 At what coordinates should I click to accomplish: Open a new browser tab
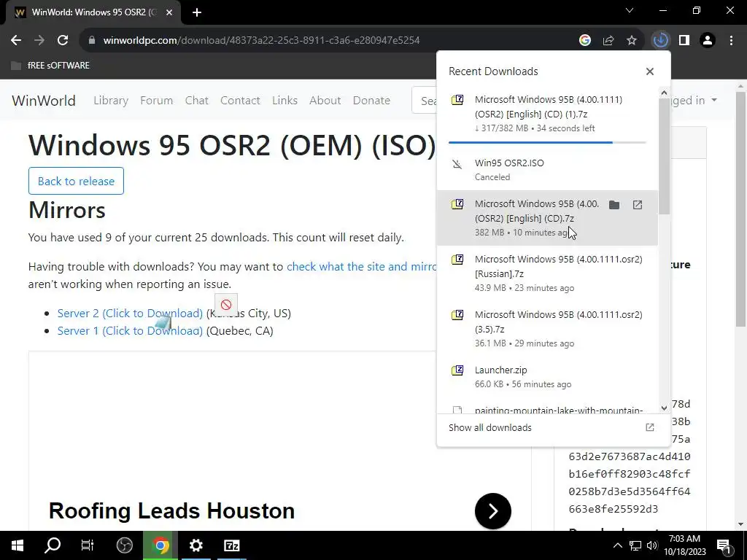197,12
